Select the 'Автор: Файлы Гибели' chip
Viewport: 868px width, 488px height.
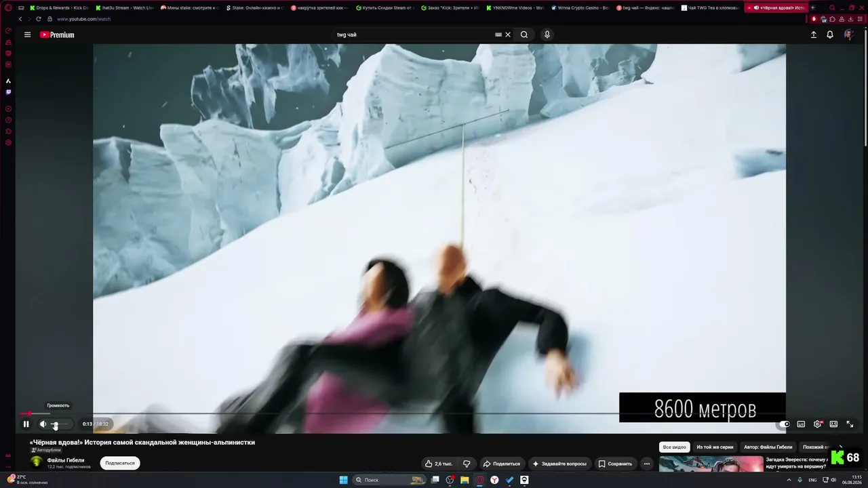tap(768, 447)
